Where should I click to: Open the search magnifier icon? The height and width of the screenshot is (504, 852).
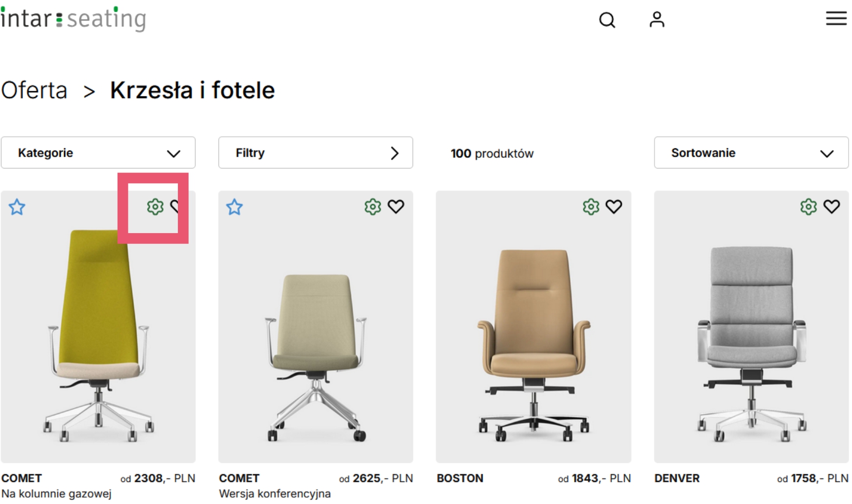pos(607,20)
